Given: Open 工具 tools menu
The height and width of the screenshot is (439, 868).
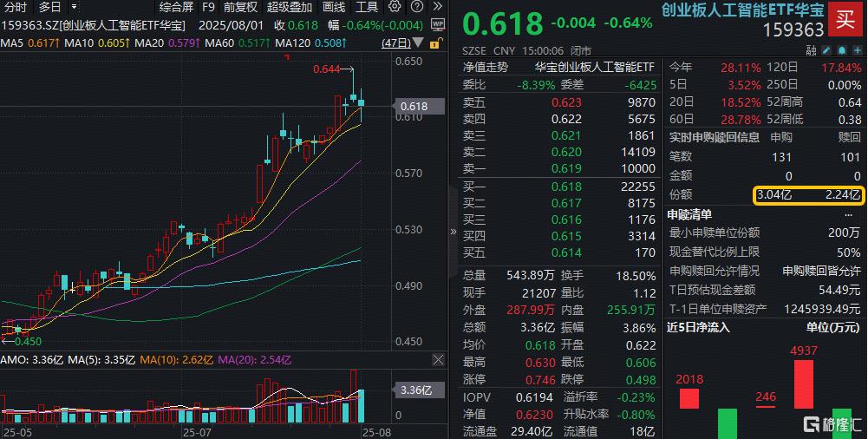Looking at the screenshot, I should coord(367,7).
